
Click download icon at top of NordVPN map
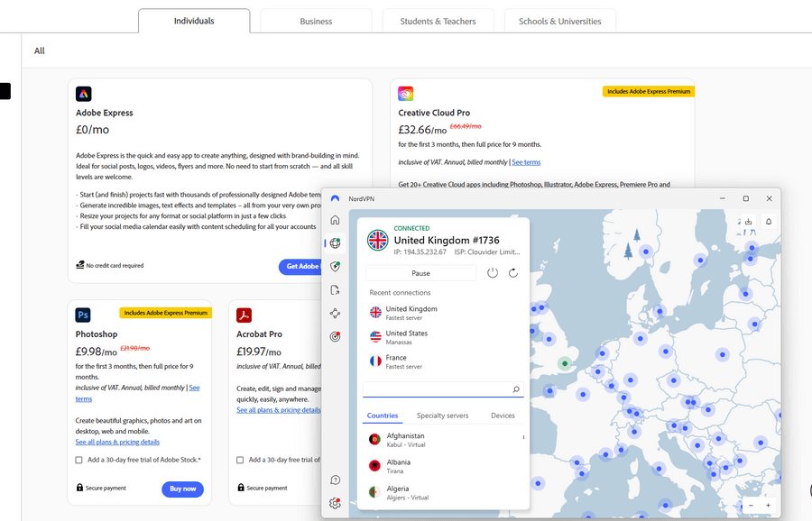pos(748,222)
